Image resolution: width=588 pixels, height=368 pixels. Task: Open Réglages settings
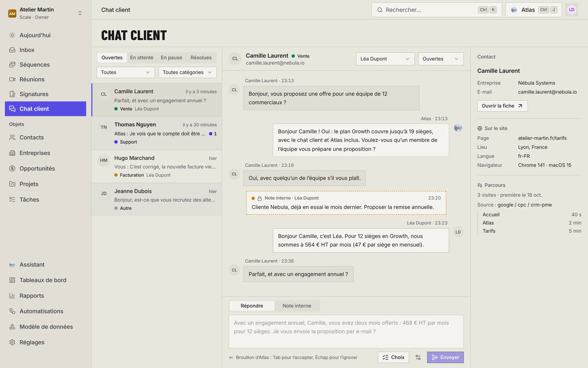pyautogui.click(x=46, y=342)
